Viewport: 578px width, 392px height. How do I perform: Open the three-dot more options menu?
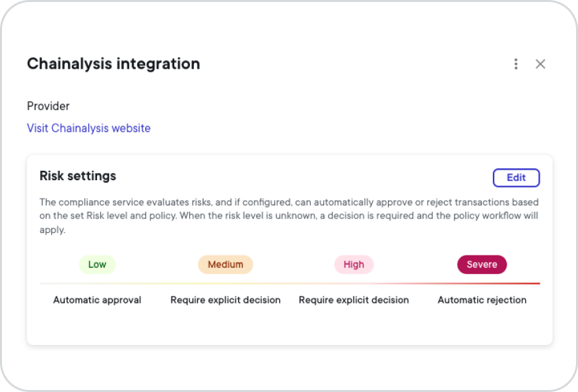point(516,64)
